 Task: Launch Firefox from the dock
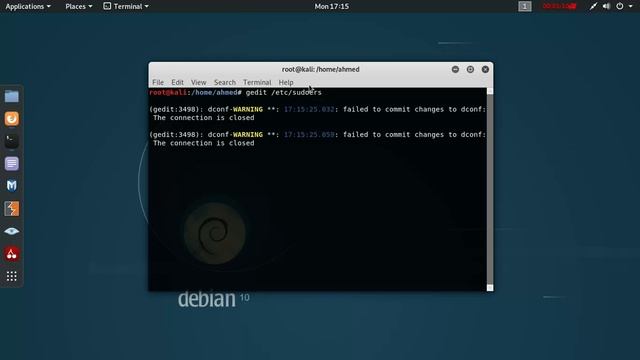click(11, 119)
